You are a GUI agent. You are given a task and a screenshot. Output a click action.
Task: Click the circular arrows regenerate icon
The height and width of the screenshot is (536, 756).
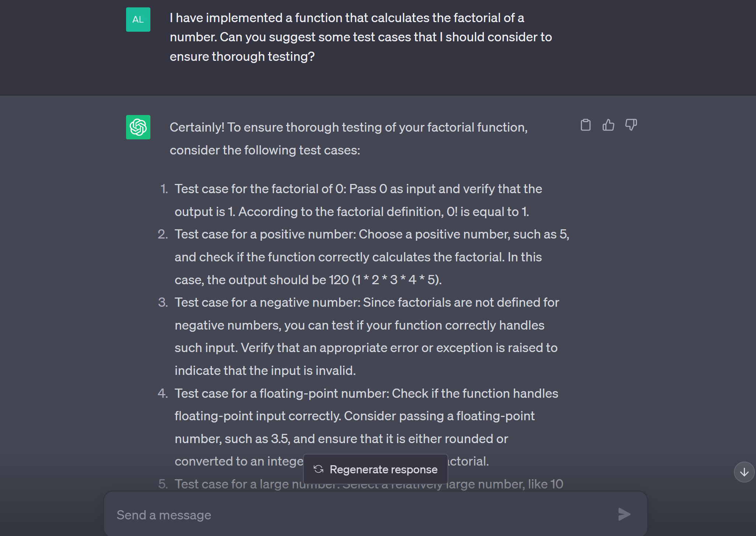[x=318, y=469]
